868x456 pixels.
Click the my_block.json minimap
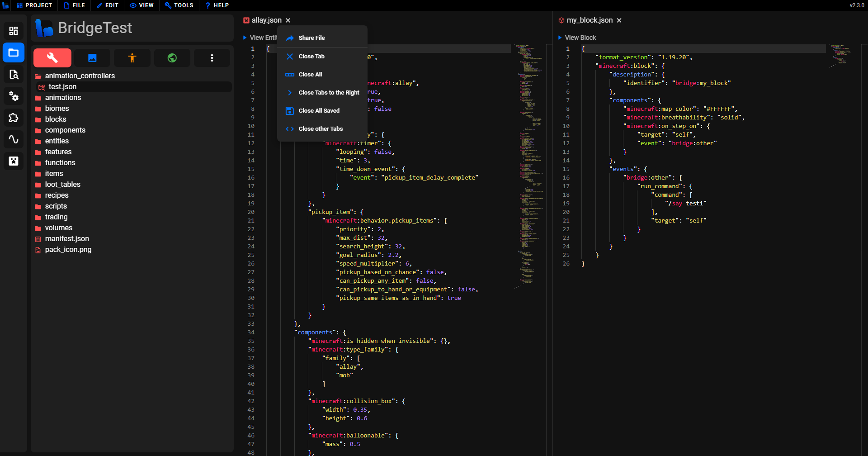(x=842, y=56)
